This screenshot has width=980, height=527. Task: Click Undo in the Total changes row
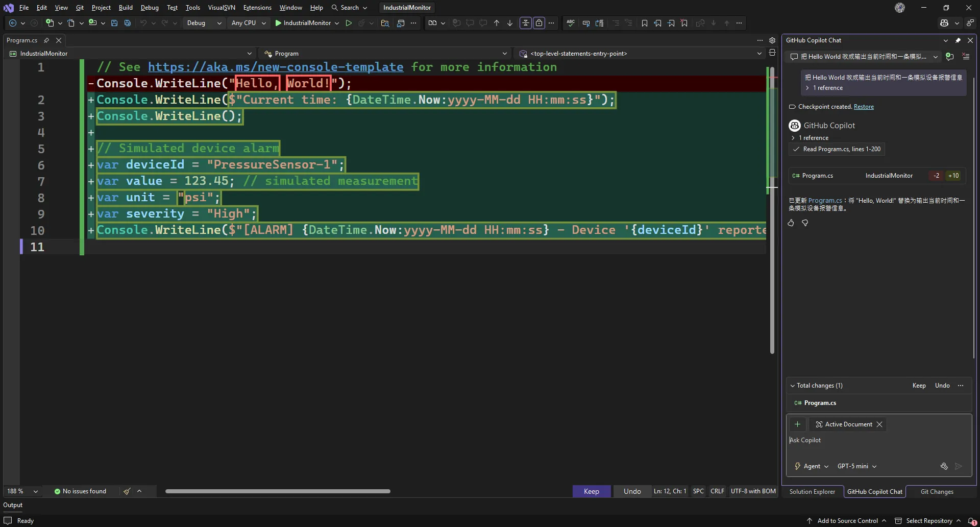tap(942, 386)
